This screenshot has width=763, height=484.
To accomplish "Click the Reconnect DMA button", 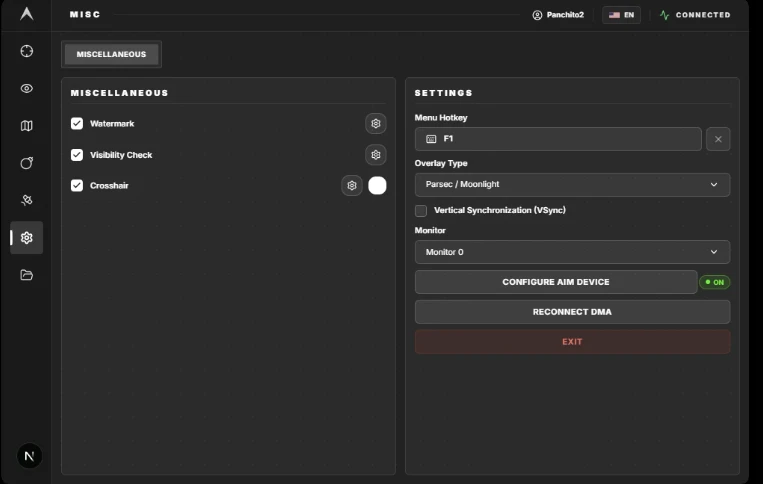I will tap(572, 312).
